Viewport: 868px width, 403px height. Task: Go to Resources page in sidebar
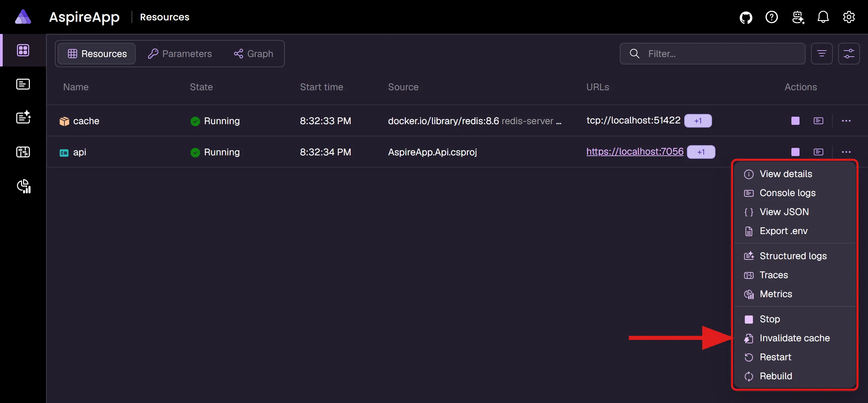click(23, 50)
